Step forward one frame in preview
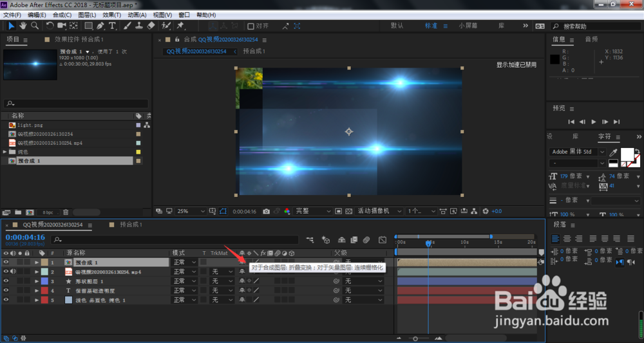 point(605,122)
